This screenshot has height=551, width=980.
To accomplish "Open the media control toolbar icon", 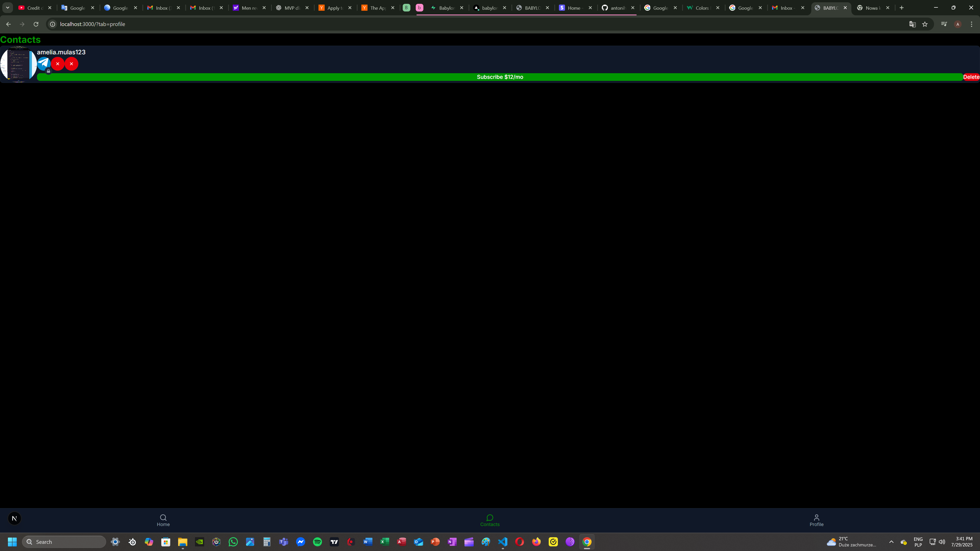I will click(944, 24).
